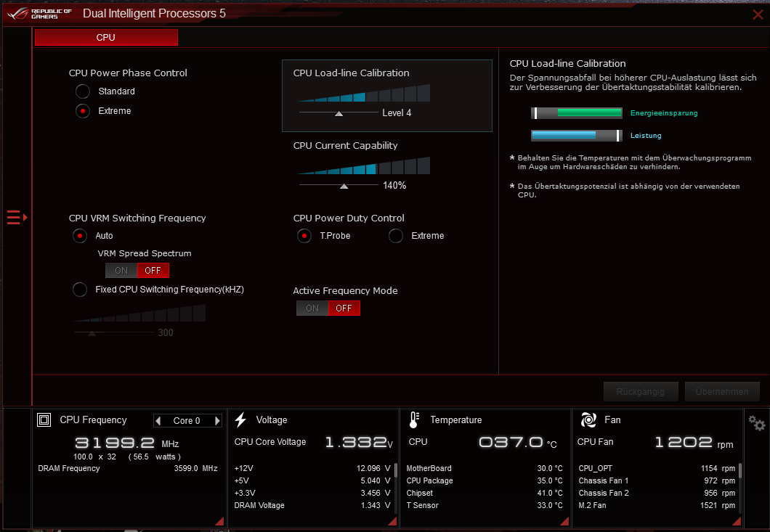This screenshot has height=532, width=770.
Task: Click the Übernehmen button
Action: click(x=722, y=392)
